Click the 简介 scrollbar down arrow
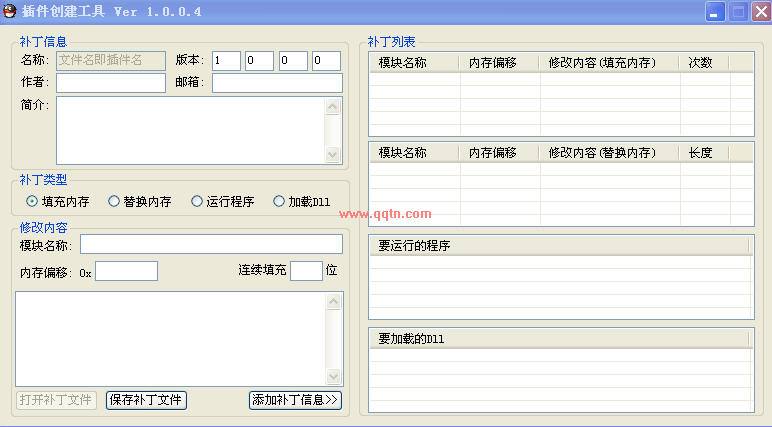 (334, 155)
